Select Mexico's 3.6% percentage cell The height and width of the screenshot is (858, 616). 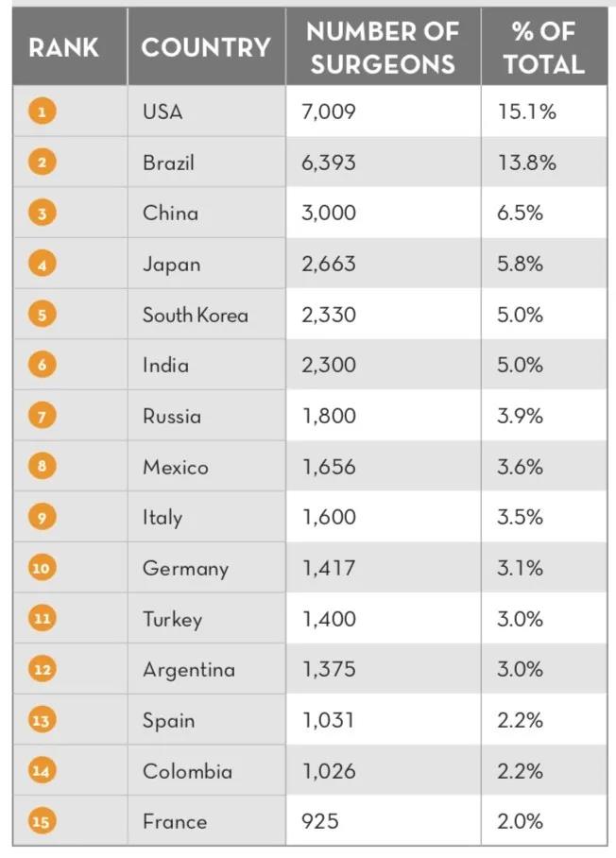coord(521,467)
